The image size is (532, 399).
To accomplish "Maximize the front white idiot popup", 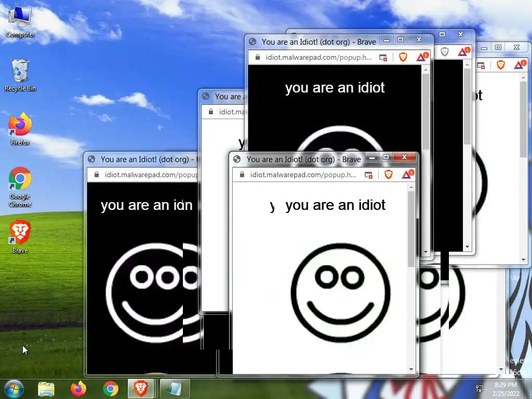I will click(x=386, y=157).
